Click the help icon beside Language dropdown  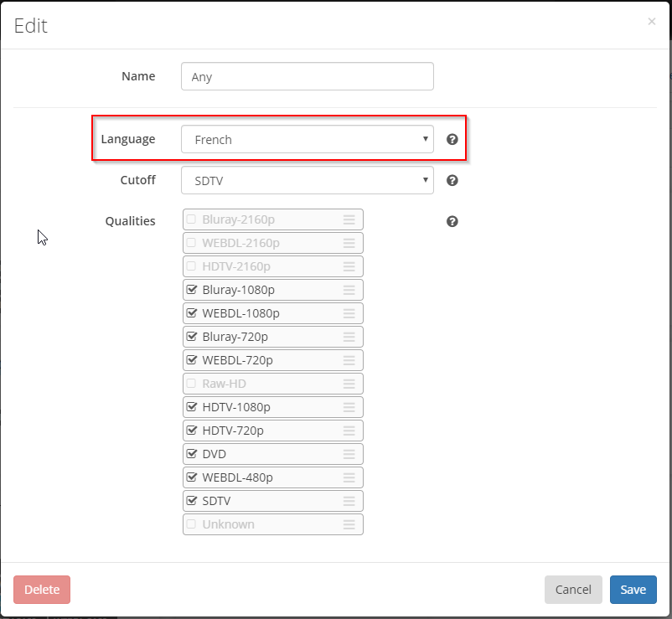[x=452, y=139]
